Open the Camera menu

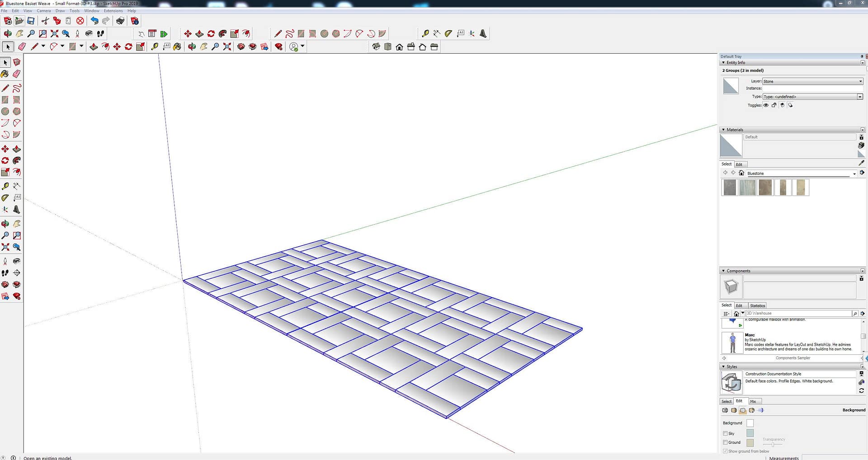43,11
